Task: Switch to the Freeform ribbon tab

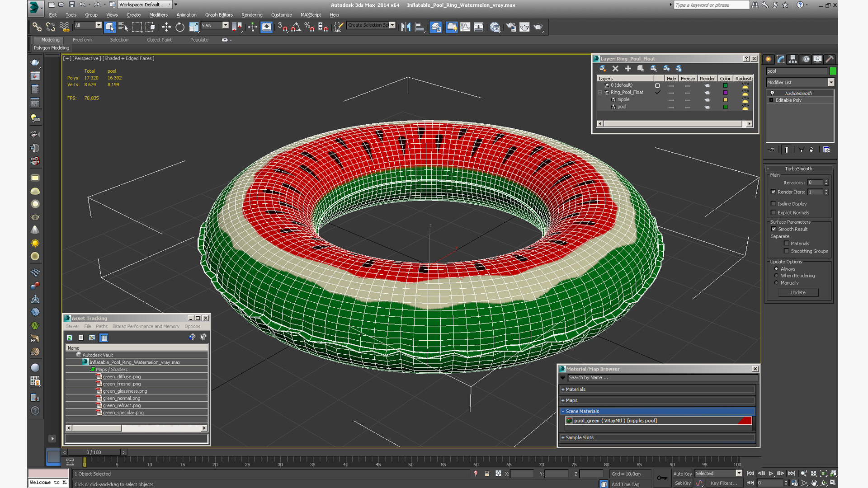Action: tap(82, 40)
